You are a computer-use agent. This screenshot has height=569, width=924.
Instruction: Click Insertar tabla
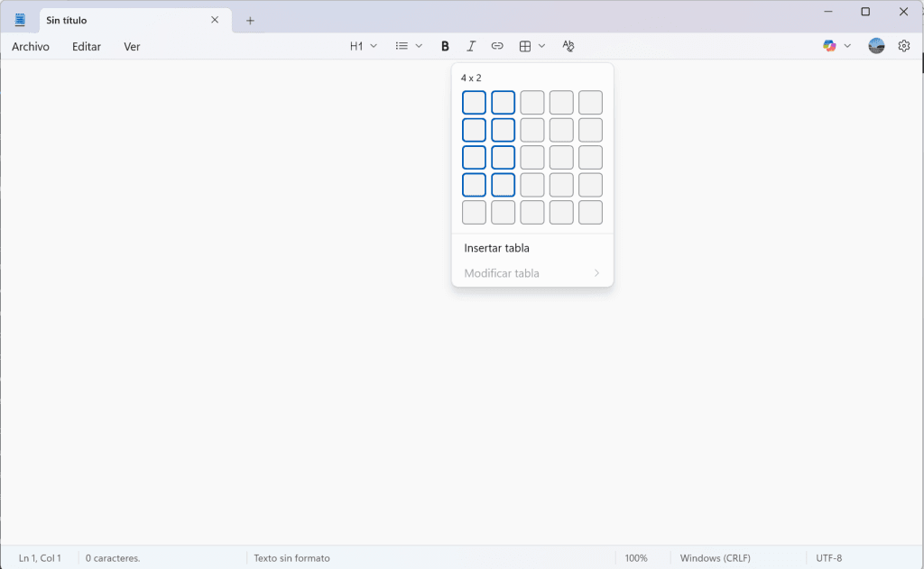(x=496, y=247)
